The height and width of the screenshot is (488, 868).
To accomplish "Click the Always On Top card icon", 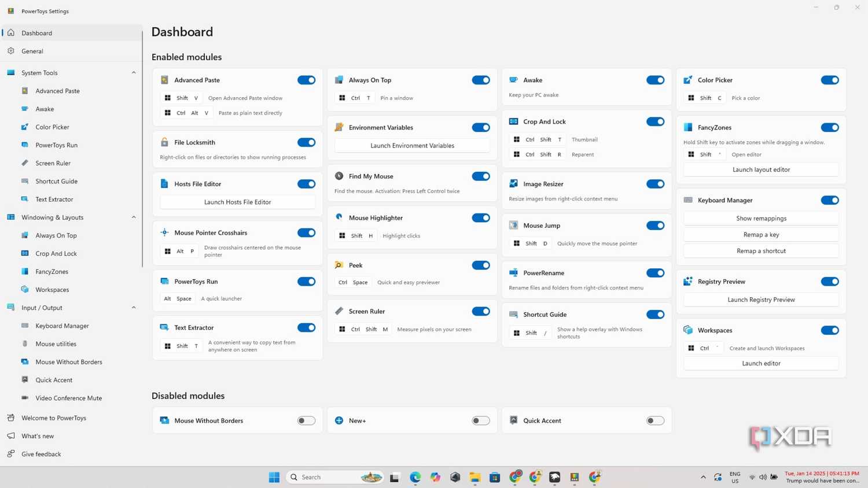I will [339, 80].
